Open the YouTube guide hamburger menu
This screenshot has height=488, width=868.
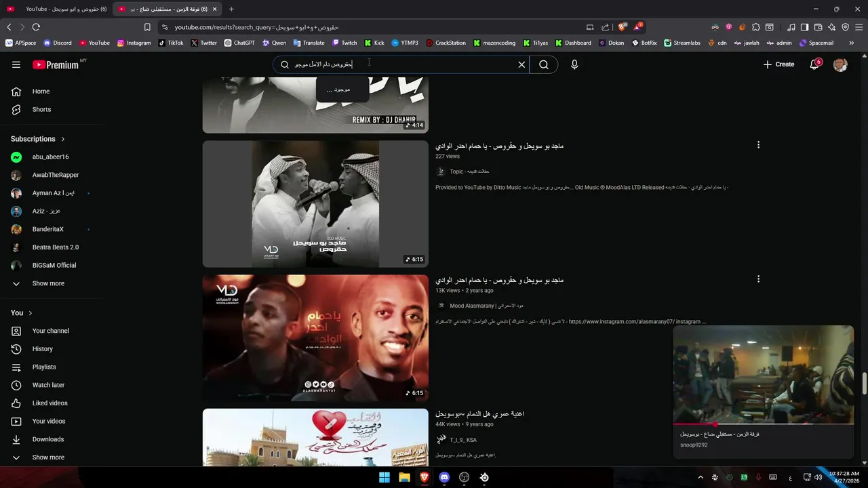(x=16, y=64)
